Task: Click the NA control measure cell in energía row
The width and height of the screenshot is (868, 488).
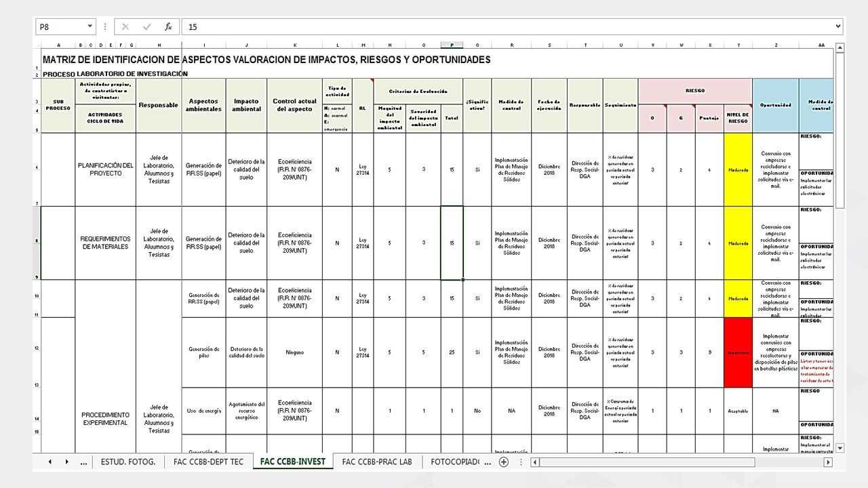Action: [511, 411]
